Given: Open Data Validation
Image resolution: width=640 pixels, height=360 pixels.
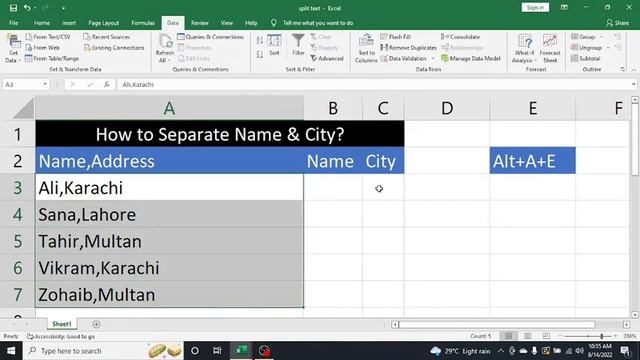Looking at the screenshot, I should coord(404,58).
